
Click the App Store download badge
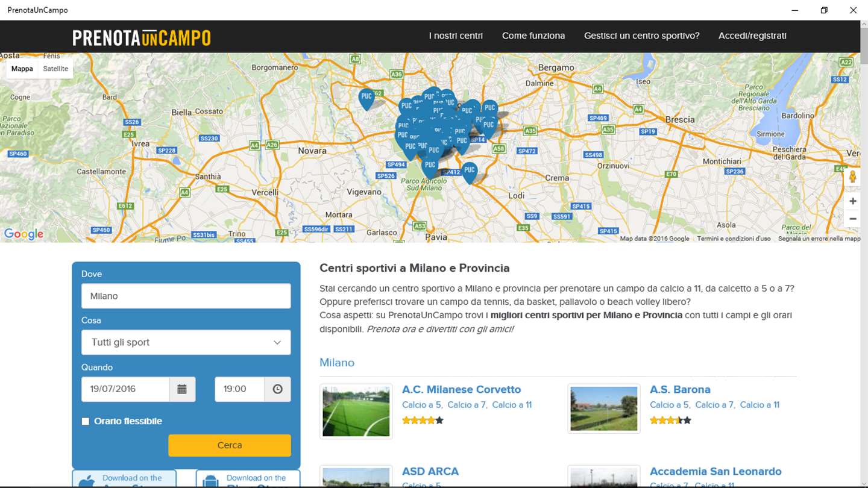(124, 479)
